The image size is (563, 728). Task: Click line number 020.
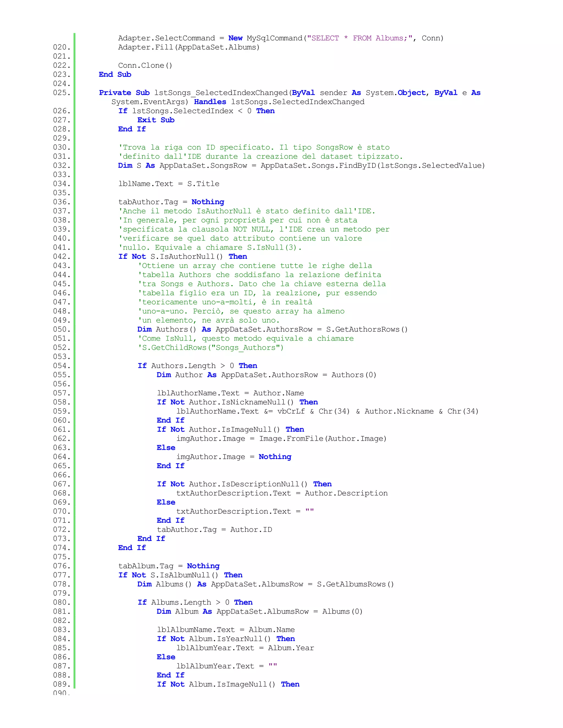62,47
